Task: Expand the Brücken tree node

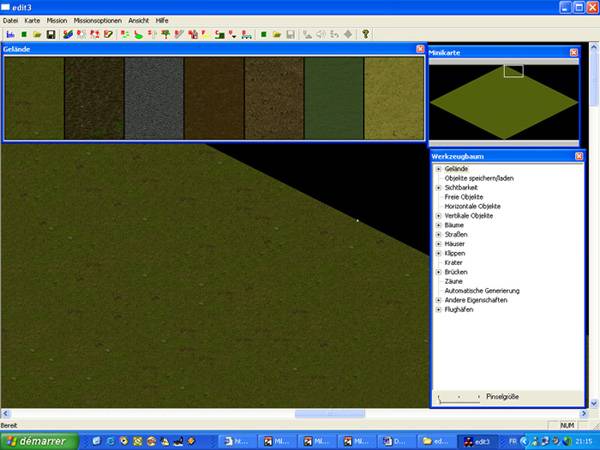Action: [438, 272]
